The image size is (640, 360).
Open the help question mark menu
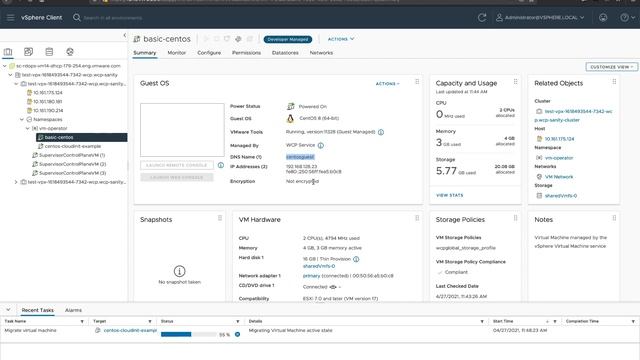pyautogui.click(x=627, y=18)
